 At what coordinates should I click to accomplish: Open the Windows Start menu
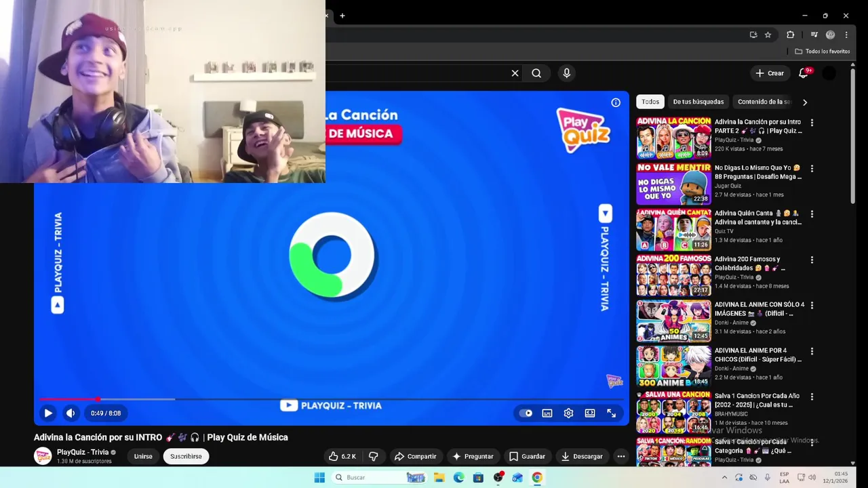click(x=319, y=477)
